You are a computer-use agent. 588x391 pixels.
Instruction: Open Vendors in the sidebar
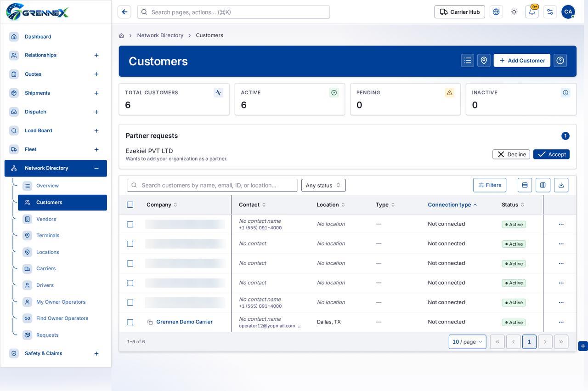coord(62,219)
